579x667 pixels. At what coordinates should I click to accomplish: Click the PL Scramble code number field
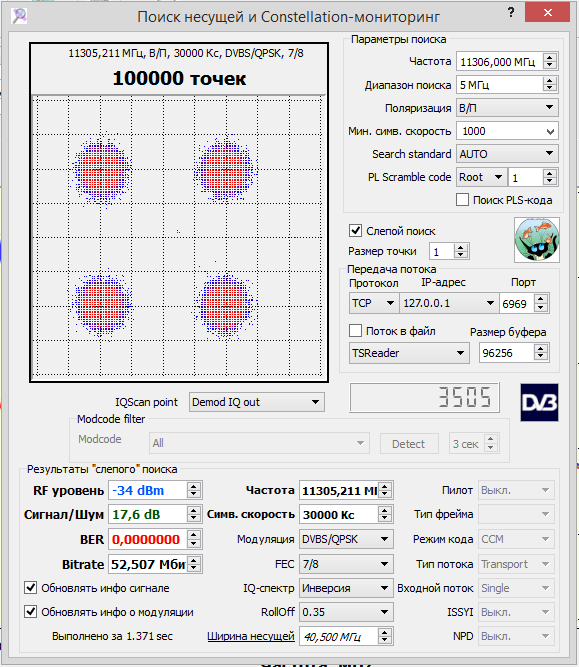click(x=525, y=177)
